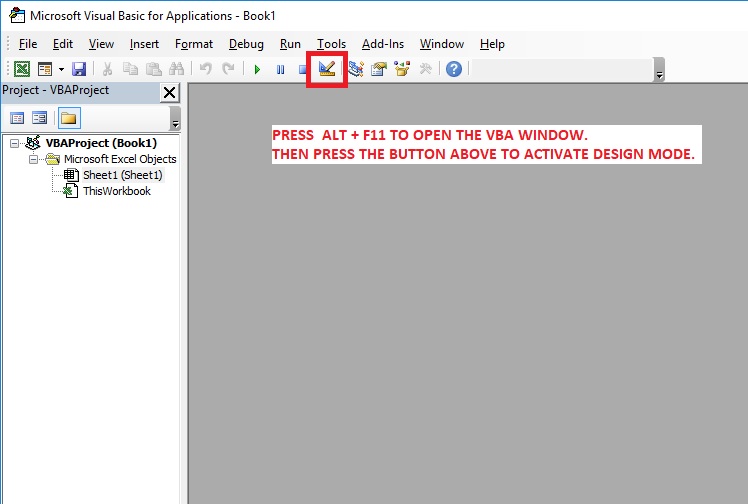Click View Microsoft Excel icon
The height and width of the screenshot is (504, 748).
click(21, 69)
